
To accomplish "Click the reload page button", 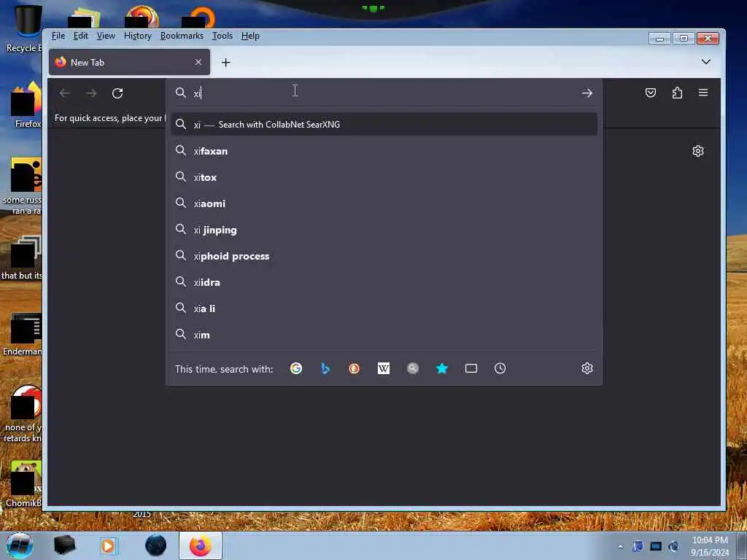I will (x=117, y=93).
